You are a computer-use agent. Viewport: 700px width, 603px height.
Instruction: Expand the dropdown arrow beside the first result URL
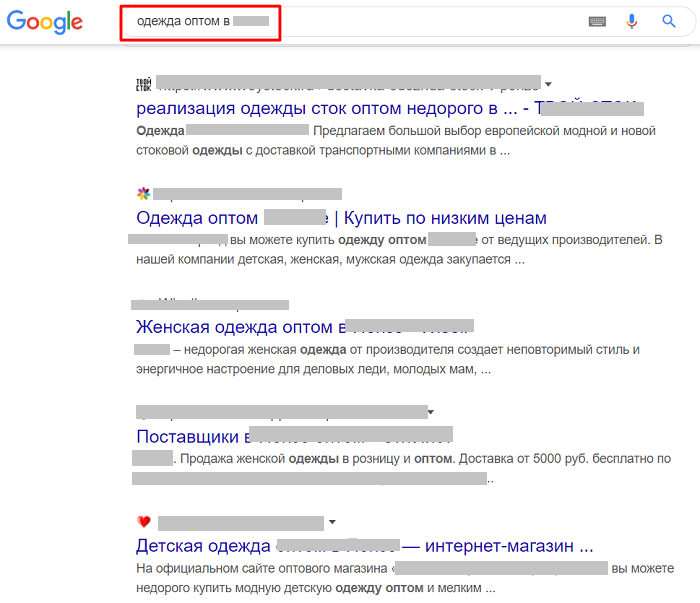coord(548,83)
